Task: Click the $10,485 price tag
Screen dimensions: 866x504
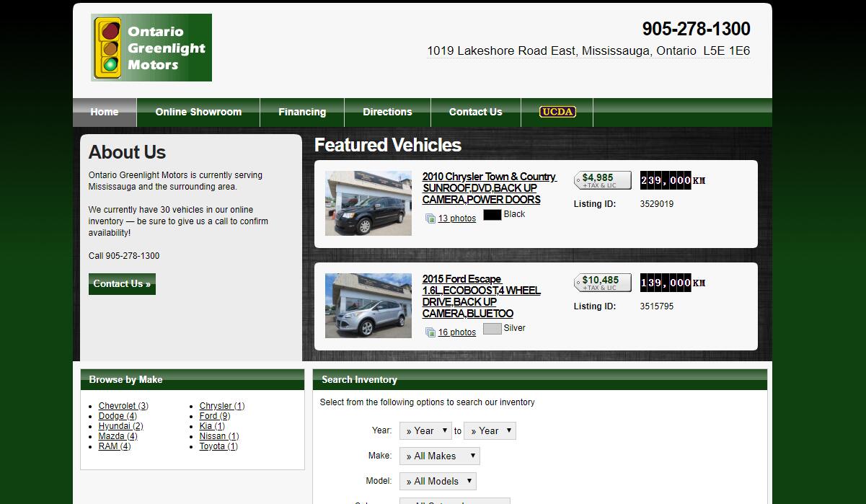Action: tap(603, 283)
